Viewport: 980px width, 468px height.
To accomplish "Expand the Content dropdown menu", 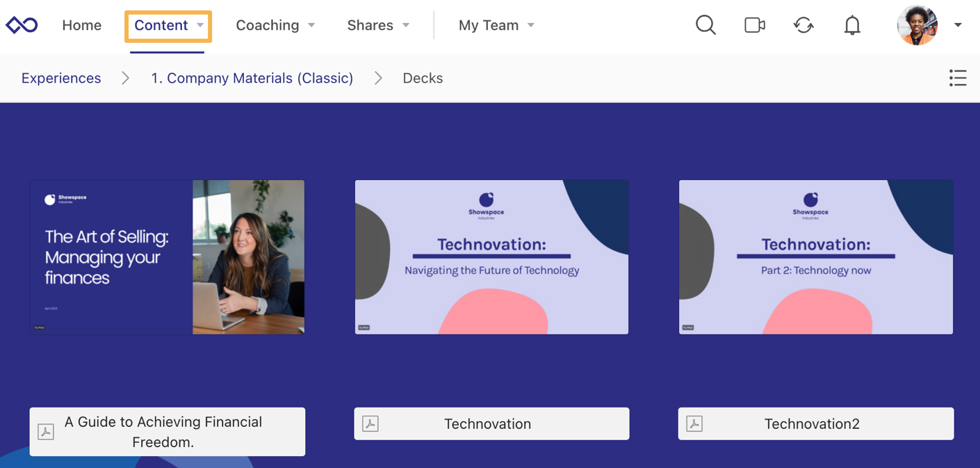I will [x=168, y=25].
